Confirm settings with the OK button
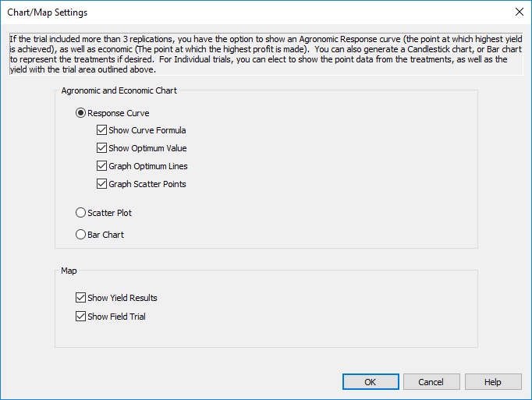The height and width of the screenshot is (400, 532). [x=370, y=382]
